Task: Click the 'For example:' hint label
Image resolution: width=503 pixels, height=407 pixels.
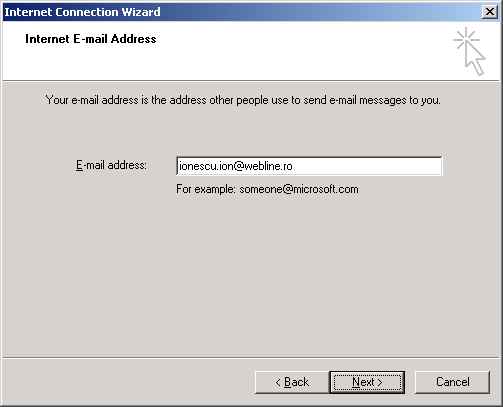Action: [x=206, y=189]
